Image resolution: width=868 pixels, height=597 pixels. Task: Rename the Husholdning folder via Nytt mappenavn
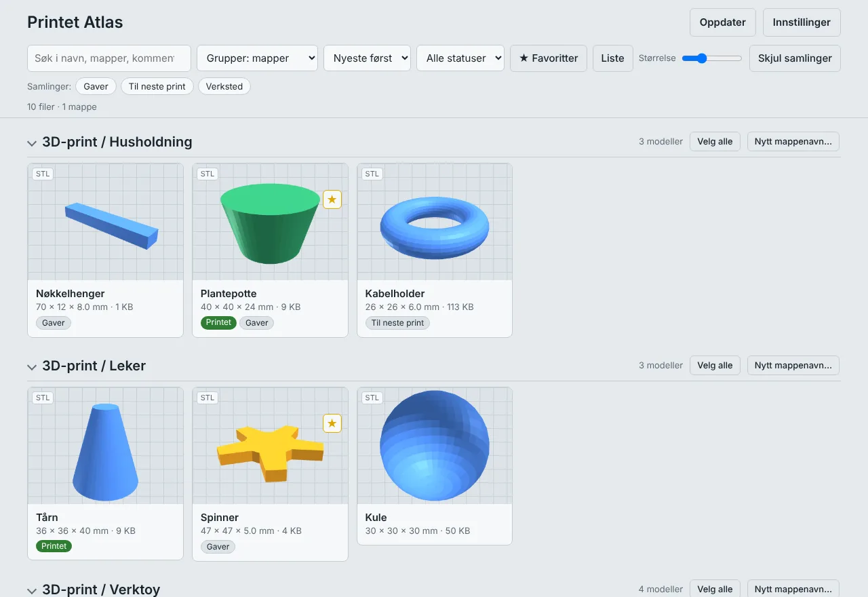tap(793, 142)
